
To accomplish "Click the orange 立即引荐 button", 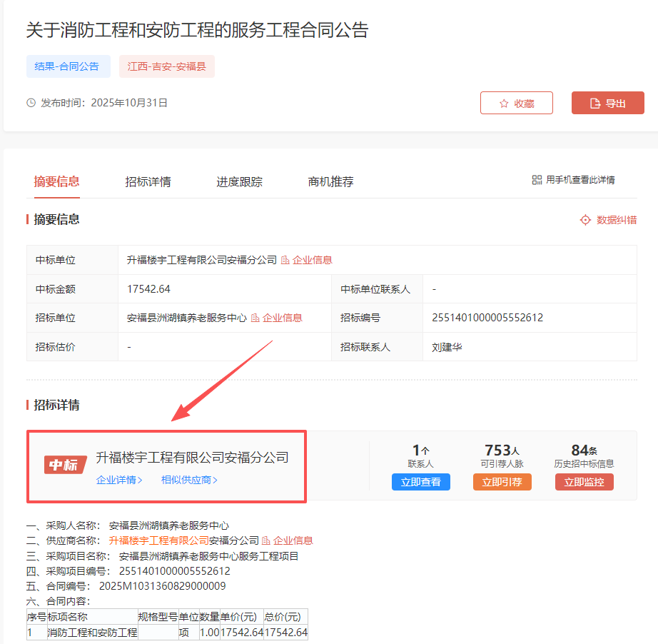I will pyautogui.click(x=502, y=482).
